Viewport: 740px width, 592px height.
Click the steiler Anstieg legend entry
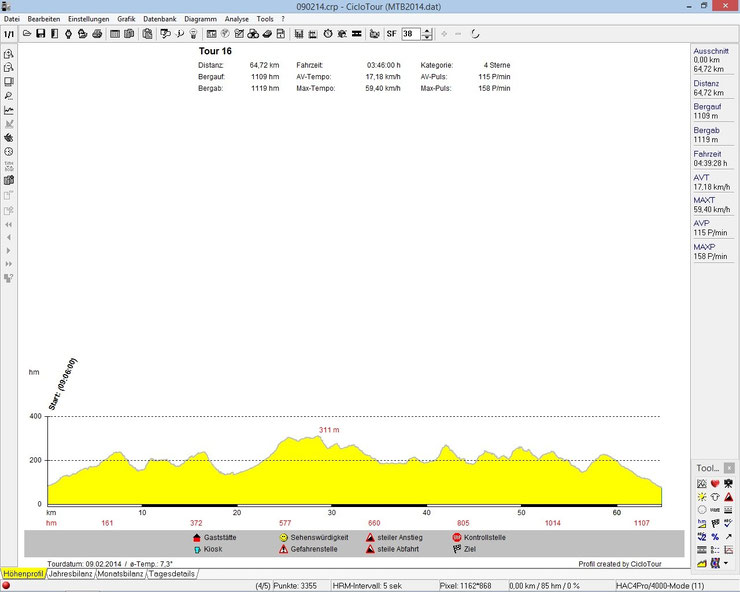click(x=395, y=537)
